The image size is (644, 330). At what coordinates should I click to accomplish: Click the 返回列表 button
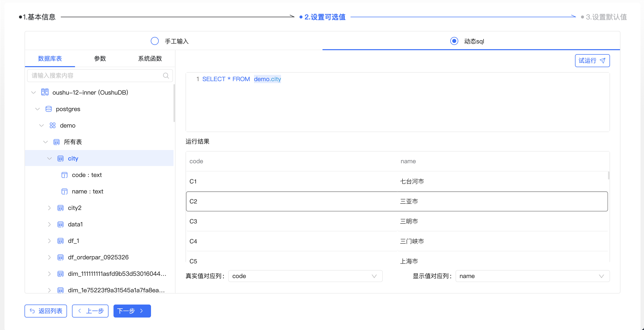pyautogui.click(x=46, y=311)
